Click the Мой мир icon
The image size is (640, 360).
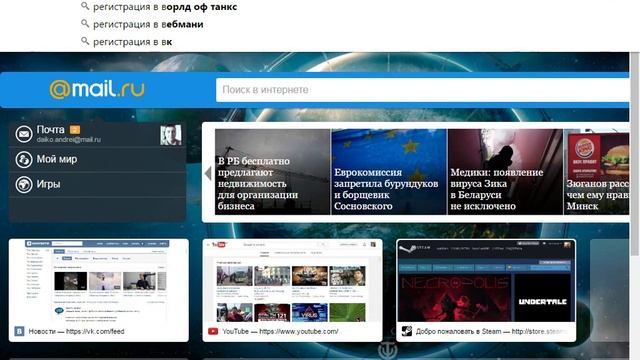click(24, 159)
